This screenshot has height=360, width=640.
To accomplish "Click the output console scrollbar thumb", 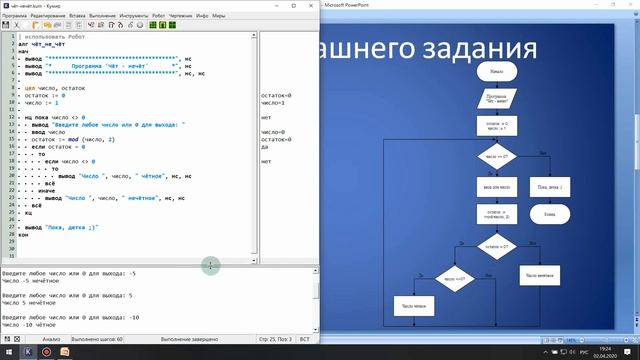I will 316,291.
